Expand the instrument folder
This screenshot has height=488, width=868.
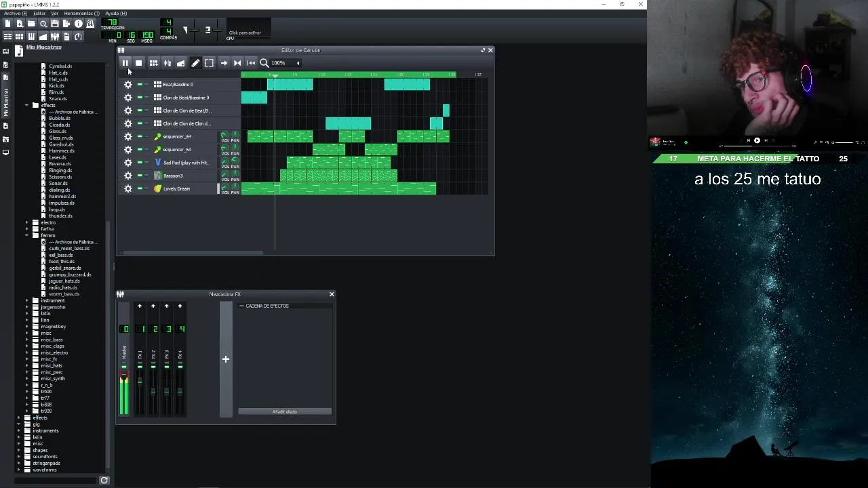pyautogui.click(x=27, y=300)
